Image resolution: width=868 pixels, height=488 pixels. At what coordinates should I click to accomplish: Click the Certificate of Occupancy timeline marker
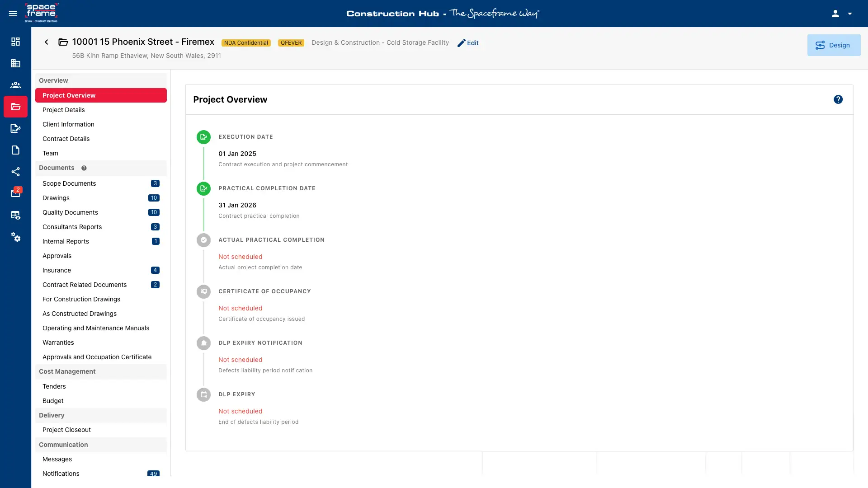pyautogui.click(x=203, y=291)
